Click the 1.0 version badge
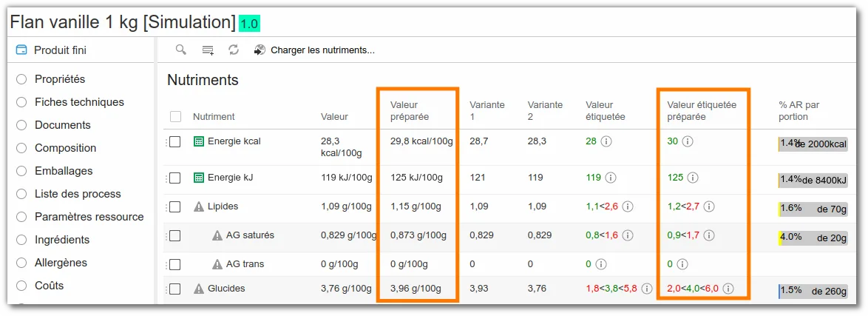Image resolution: width=868 pixels, height=316 pixels. [x=250, y=24]
